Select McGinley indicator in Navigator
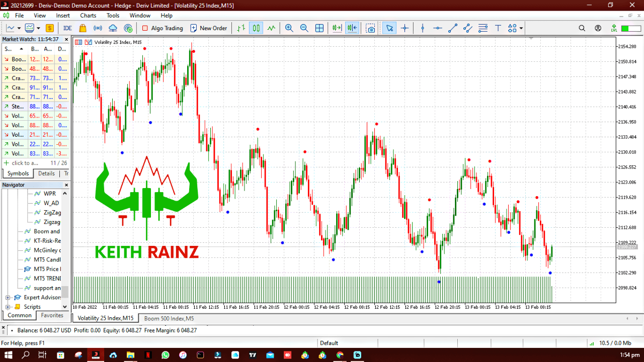This screenshot has height=362, width=644. (x=47, y=250)
